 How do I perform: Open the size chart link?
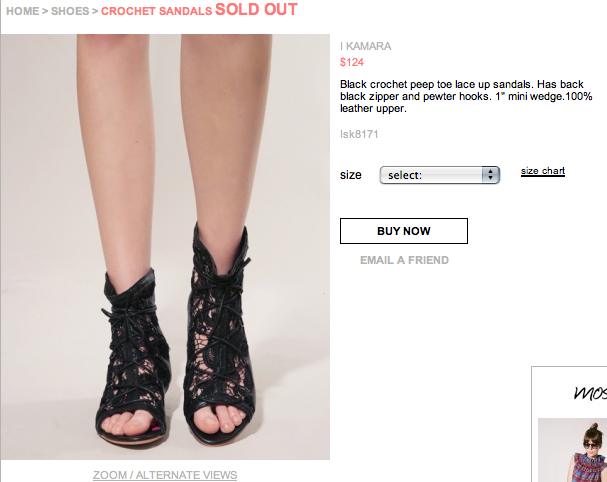pyautogui.click(x=543, y=171)
